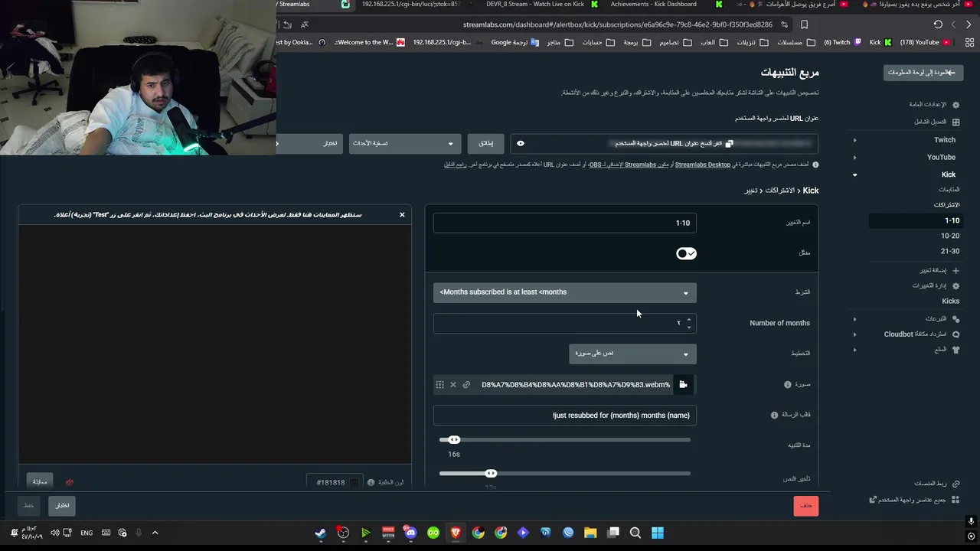Open the event filter dropdown

[404, 143]
